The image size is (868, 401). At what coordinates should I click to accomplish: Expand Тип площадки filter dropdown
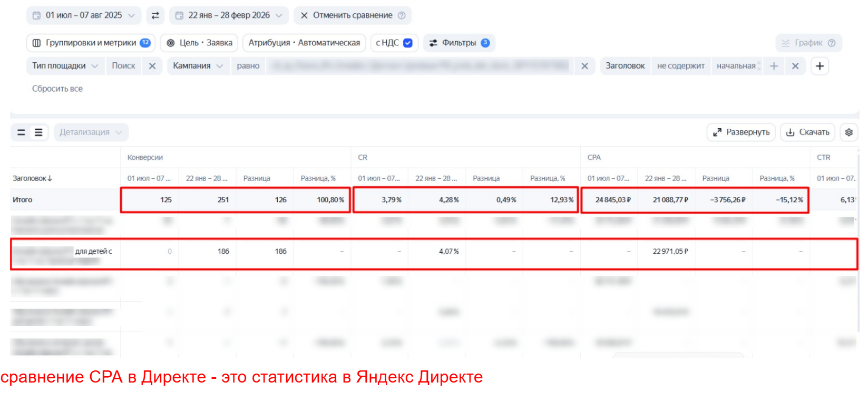coord(65,66)
